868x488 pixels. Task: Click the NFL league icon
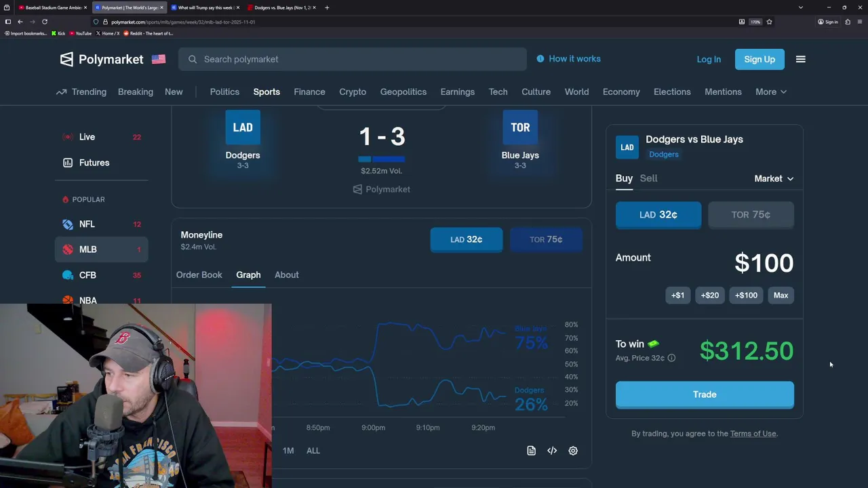click(x=67, y=224)
